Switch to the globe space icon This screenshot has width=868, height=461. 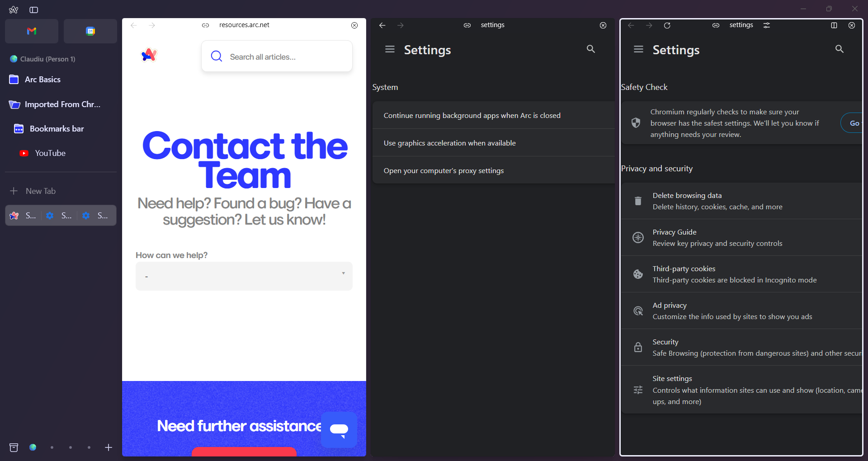coord(33,447)
